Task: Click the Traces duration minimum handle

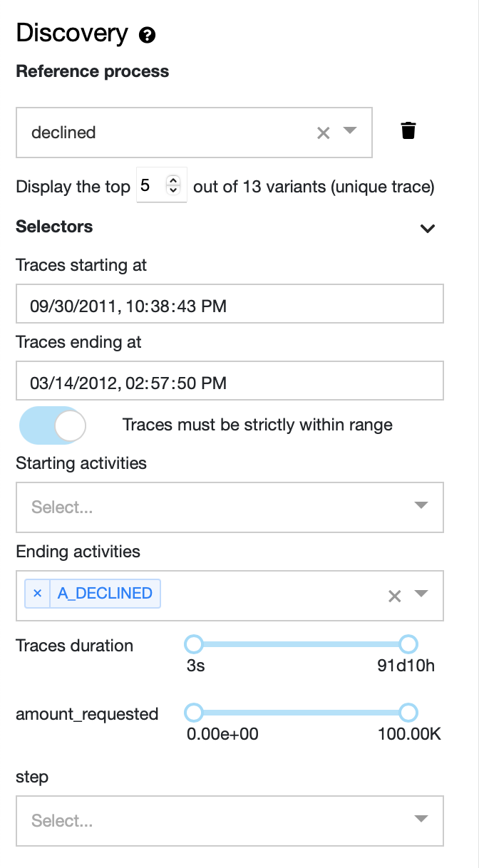Action: [194, 645]
